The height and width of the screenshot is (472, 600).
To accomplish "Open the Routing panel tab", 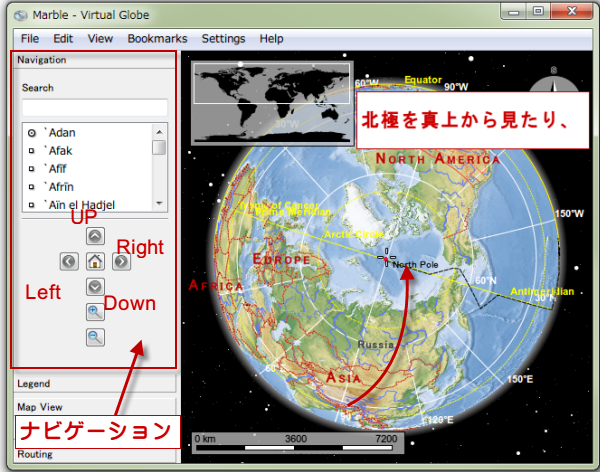I will pyautogui.click(x=94, y=454).
